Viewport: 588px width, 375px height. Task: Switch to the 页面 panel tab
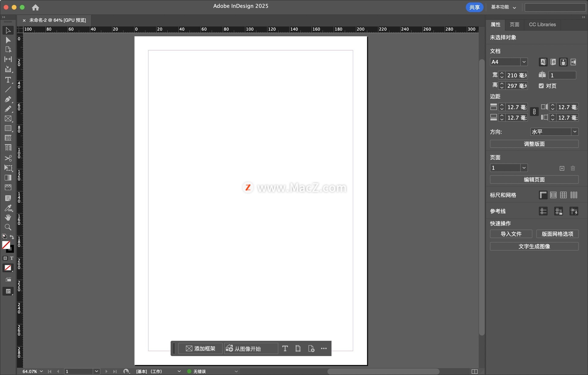pos(514,24)
